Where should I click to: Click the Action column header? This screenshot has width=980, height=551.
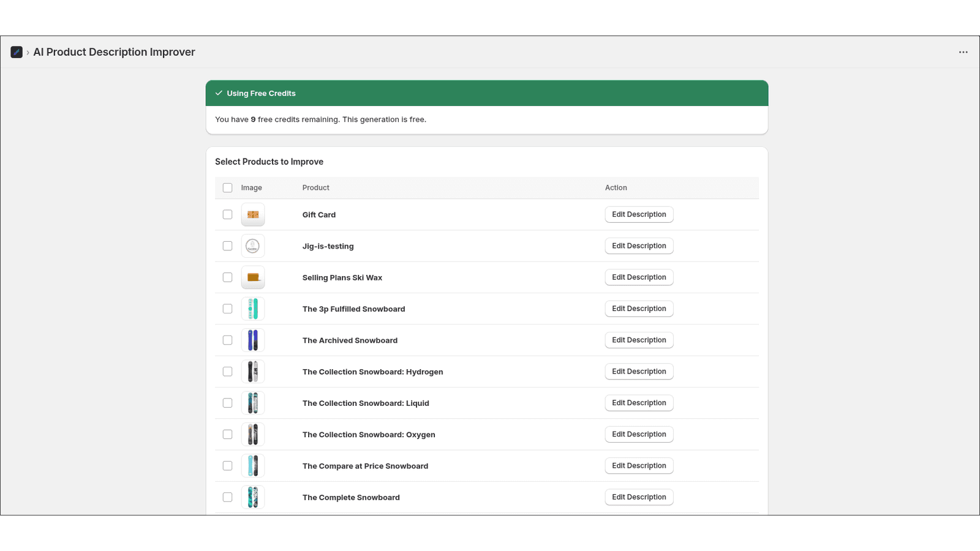pyautogui.click(x=616, y=187)
